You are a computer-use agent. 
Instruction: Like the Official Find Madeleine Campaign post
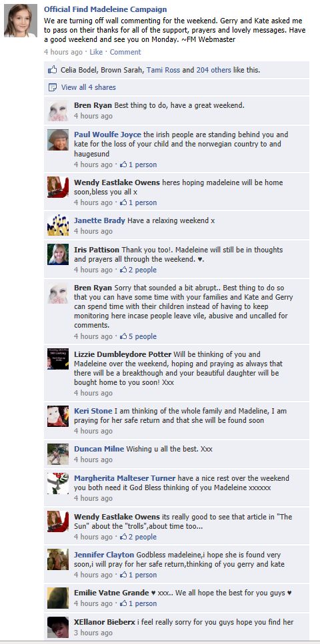point(96,52)
